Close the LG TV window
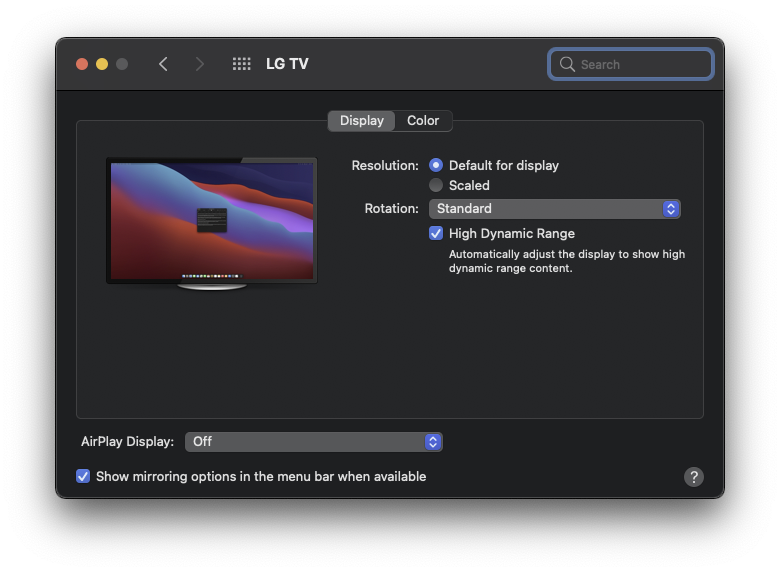 coord(82,64)
